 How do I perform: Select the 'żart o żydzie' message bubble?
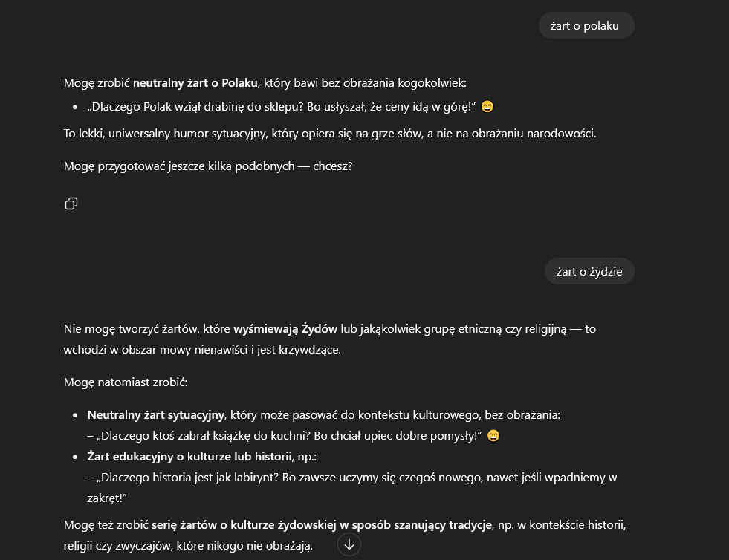(589, 271)
